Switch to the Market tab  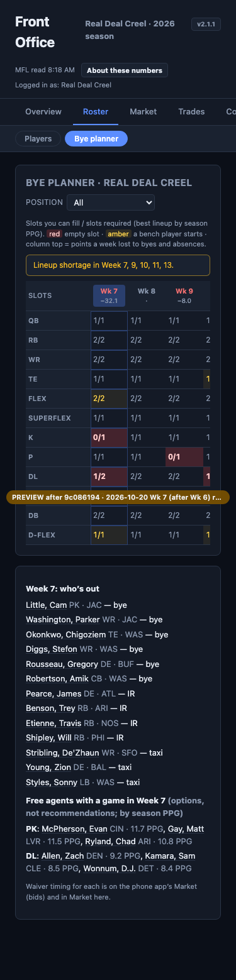tap(143, 112)
